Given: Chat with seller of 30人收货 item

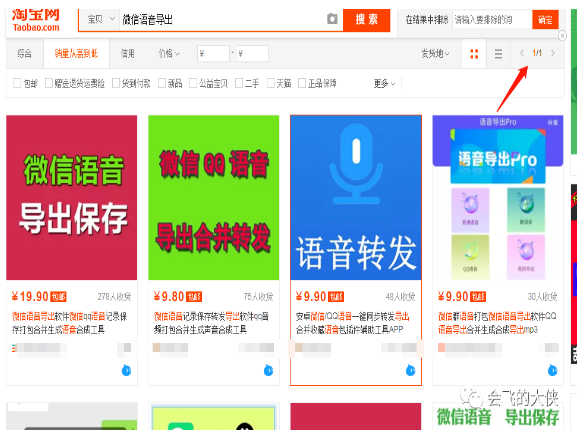Looking at the screenshot, I should (x=553, y=370).
